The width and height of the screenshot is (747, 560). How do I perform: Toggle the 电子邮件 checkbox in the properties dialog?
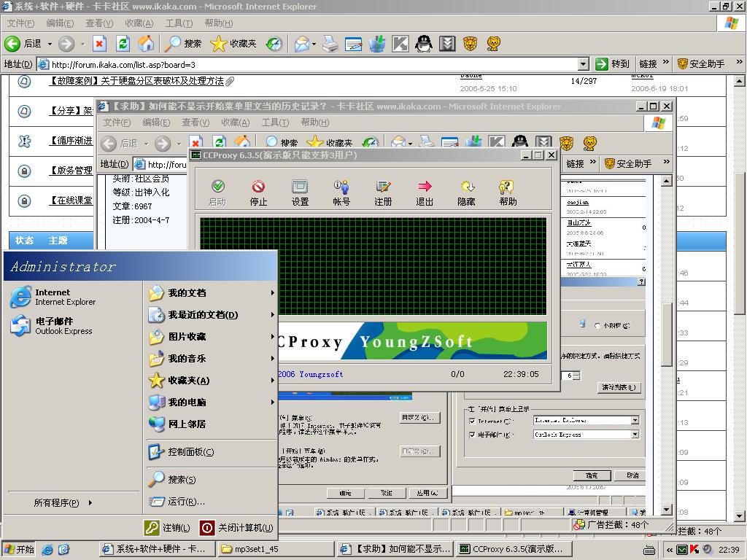(472, 435)
